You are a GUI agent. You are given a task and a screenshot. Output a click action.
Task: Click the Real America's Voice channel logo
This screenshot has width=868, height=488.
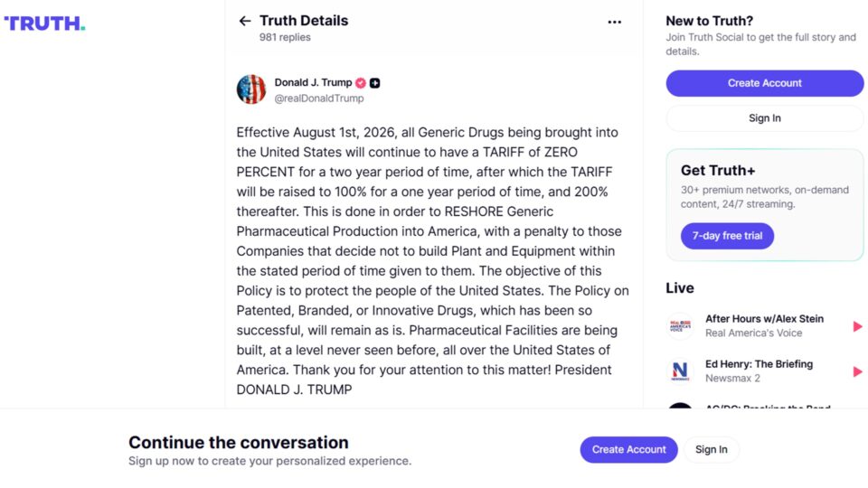click(680, 326)
